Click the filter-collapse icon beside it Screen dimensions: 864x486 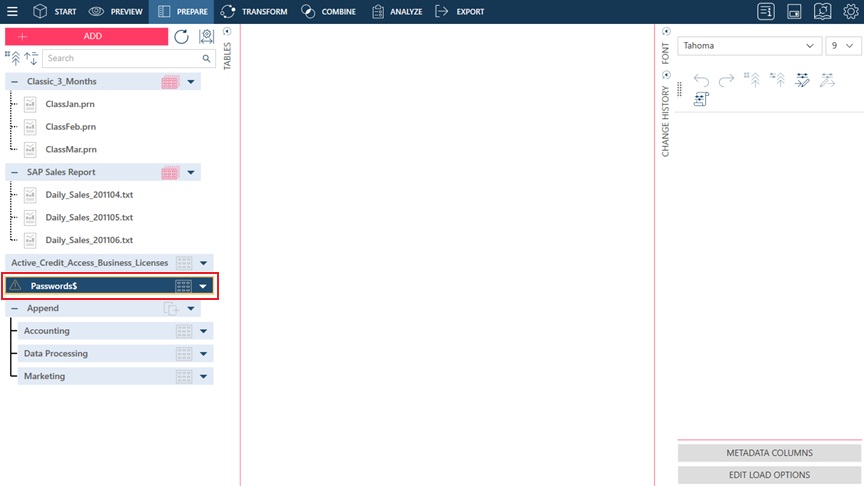777,80
